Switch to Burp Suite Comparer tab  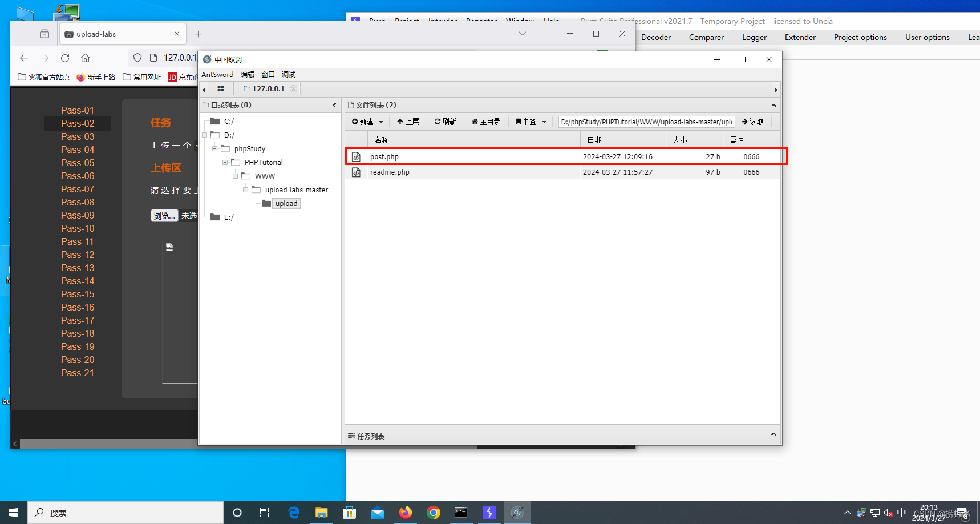point(706,38)
